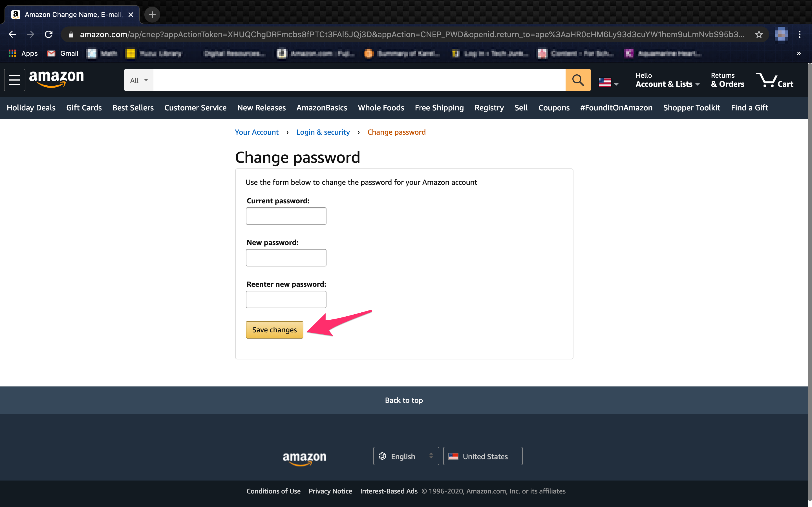Click the United States region selector
812x507 pixels.
pyautogui.click(x=482, y=456)
